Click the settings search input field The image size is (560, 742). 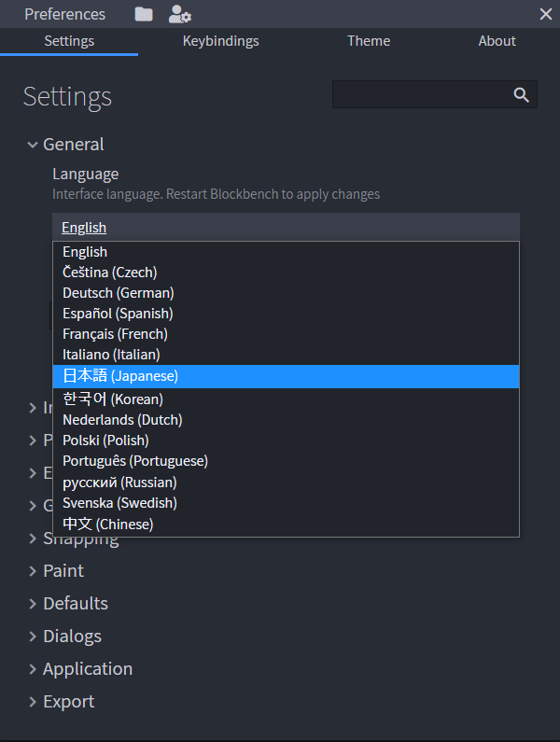pos(420,94)
